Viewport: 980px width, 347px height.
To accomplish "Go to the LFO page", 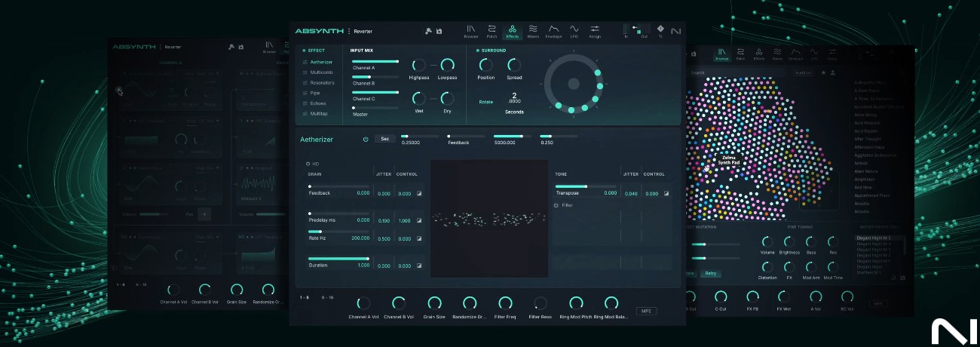I will coord(574,30).
